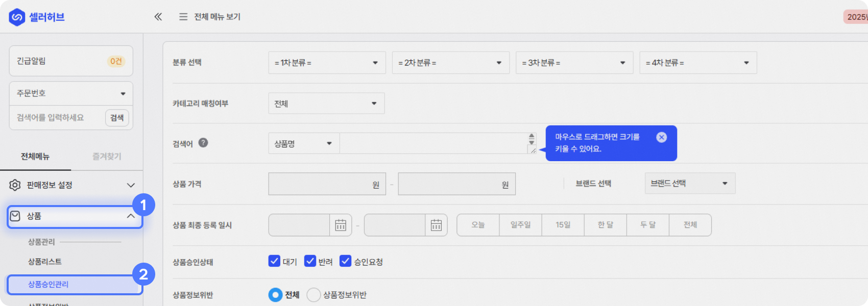Open the 브랜드 선택 dropdown
This screenshot has width=868, height=306.
690,184
